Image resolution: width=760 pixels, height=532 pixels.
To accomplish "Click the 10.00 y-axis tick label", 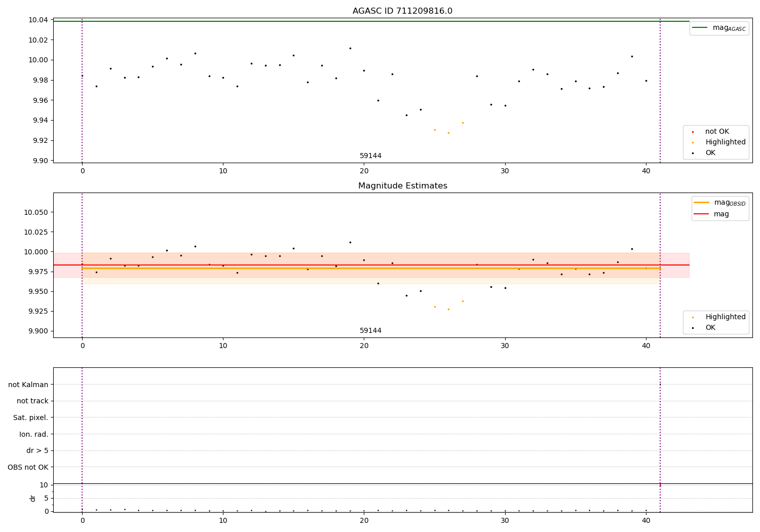I will click(x=39, y=60).
